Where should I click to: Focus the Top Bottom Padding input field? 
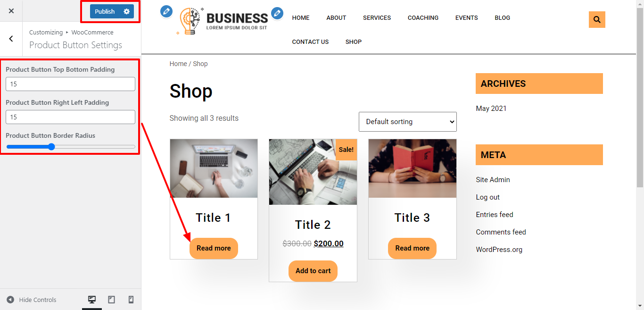71,84
